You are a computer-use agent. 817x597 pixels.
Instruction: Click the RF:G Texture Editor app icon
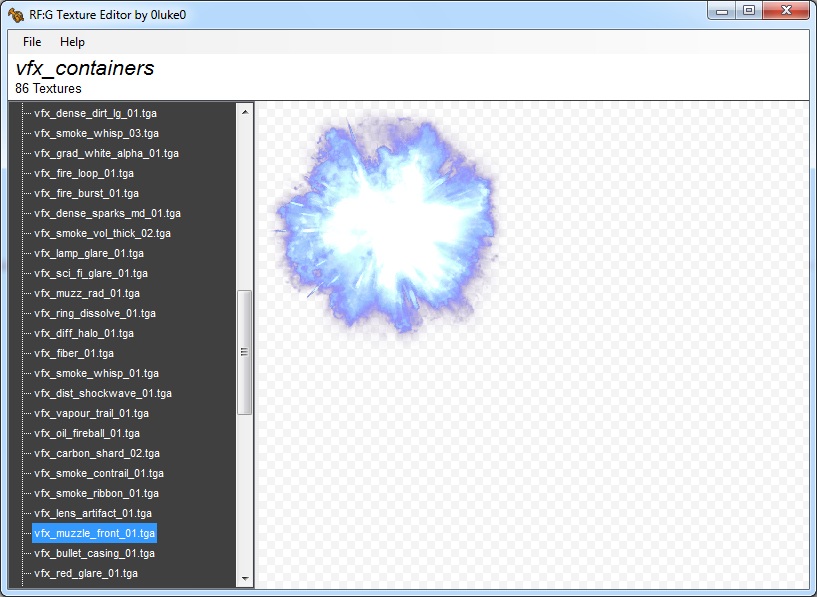tap(16, 14)
